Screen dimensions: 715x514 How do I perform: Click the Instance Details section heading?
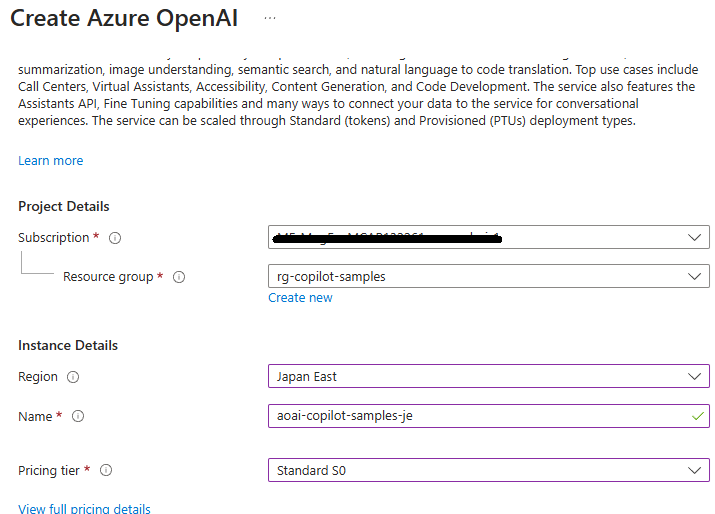tap(68, 345)
